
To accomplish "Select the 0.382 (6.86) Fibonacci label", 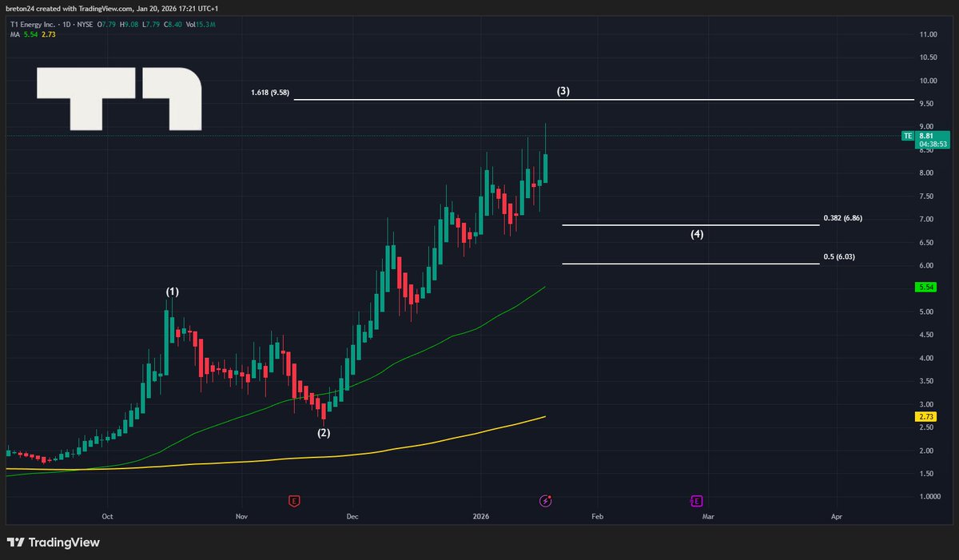I will tap(842, 218).
